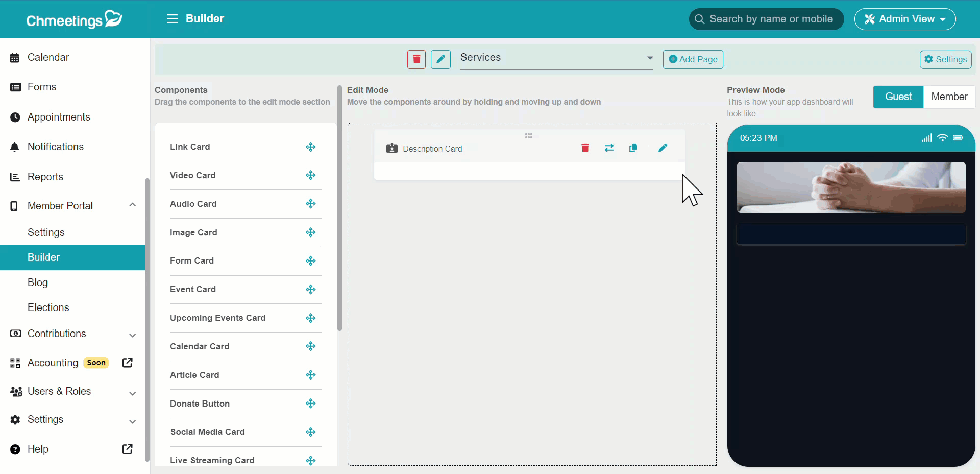Click the Description Card title text

pos(432,149)
